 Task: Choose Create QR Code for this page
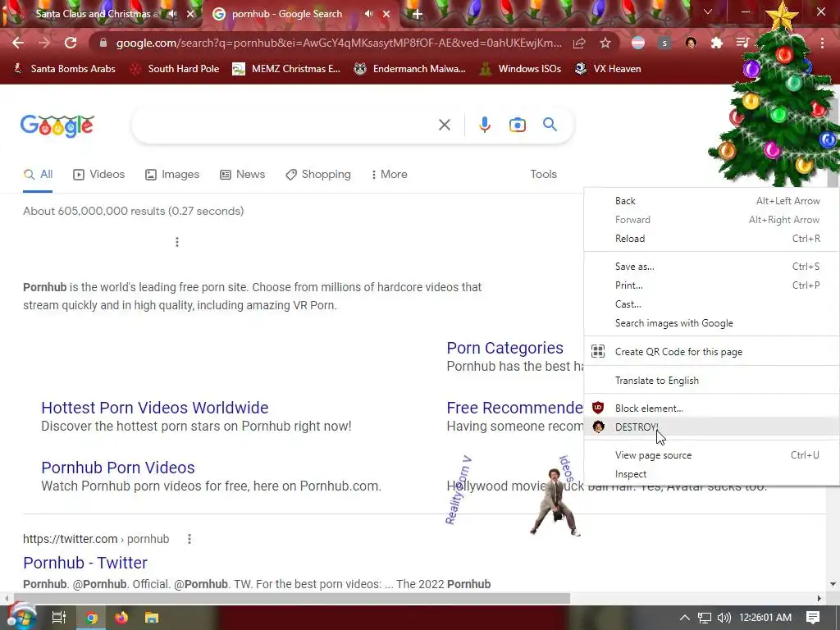(711, 352)
